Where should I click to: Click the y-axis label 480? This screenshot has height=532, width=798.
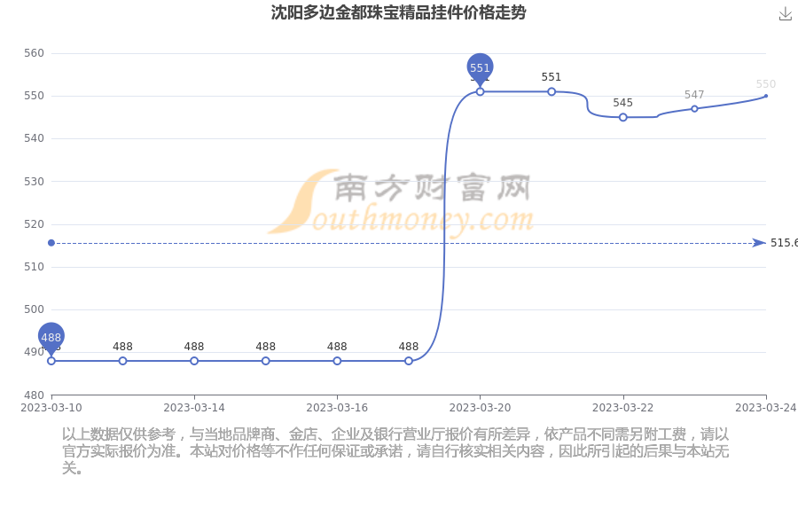tap(34, 395)
